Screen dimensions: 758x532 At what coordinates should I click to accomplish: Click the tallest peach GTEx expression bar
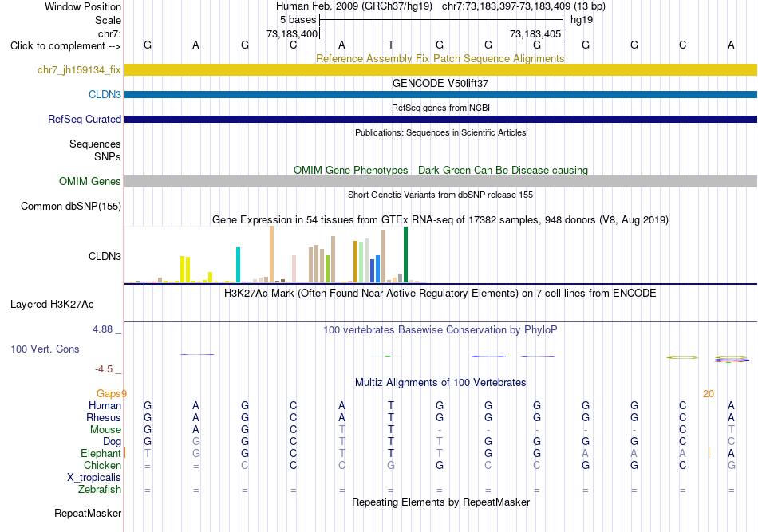pyautogui.click(x=271, y=254)
